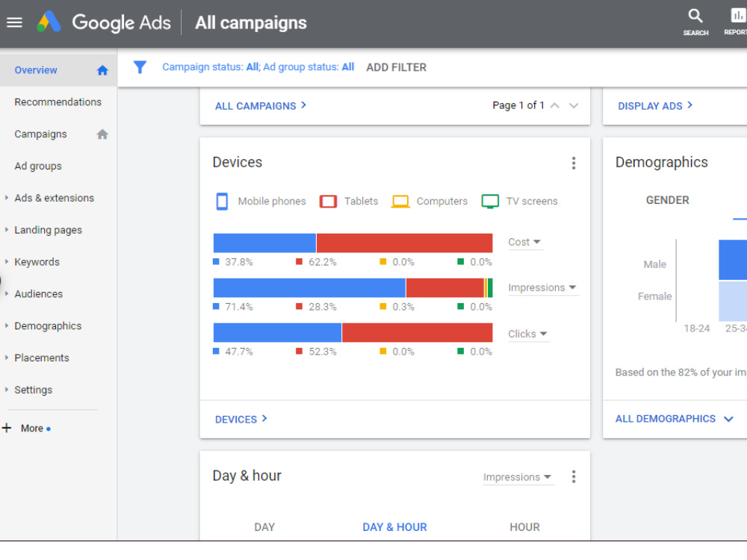Image resolution: width=747 pixels, height=560 pixels.
Task: Click the Tablets legend icon
Action: tap(328, 202)
